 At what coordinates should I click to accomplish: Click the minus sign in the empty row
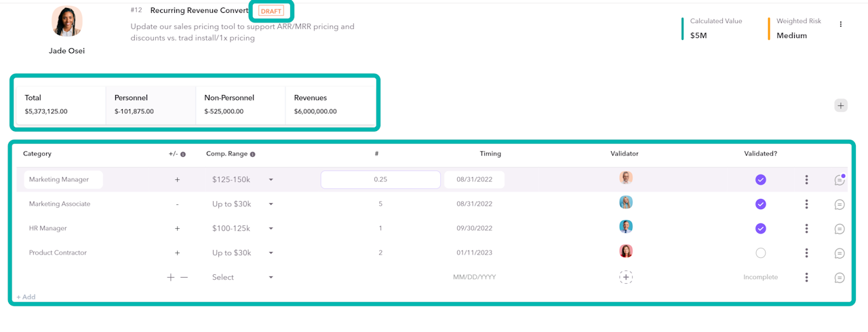pos(184,277)
